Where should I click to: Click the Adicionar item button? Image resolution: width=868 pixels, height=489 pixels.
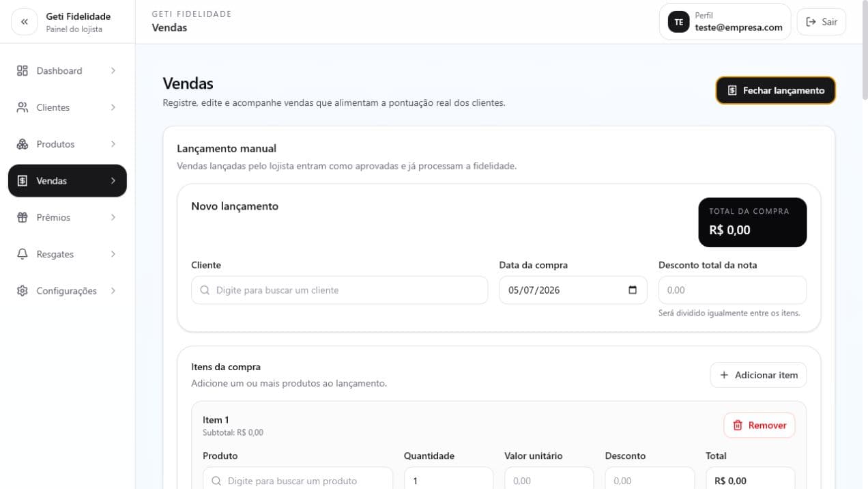click(x=758, y=375)
